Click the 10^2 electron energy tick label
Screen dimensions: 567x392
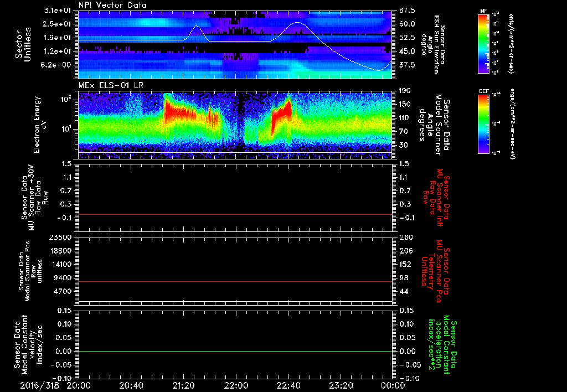coord(67,99)
